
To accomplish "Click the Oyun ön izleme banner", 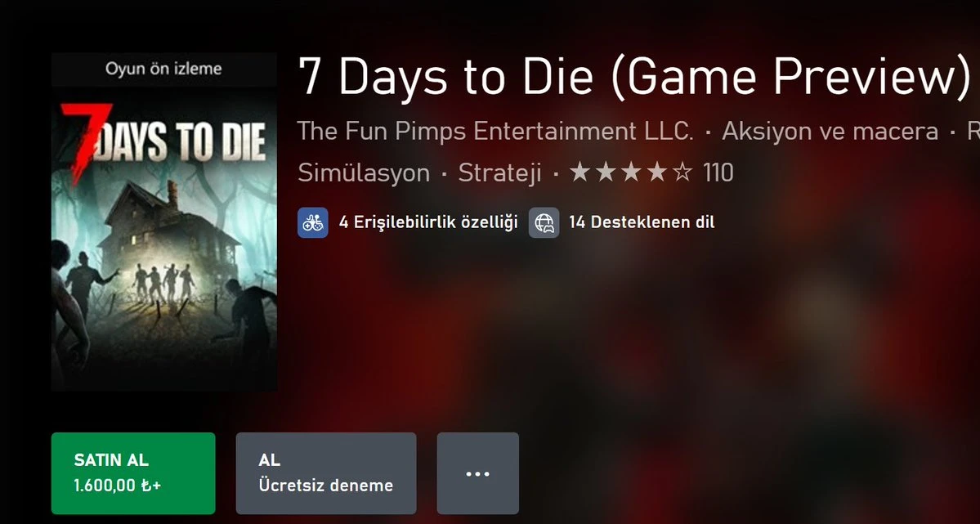I will click(x=163, y=69).
